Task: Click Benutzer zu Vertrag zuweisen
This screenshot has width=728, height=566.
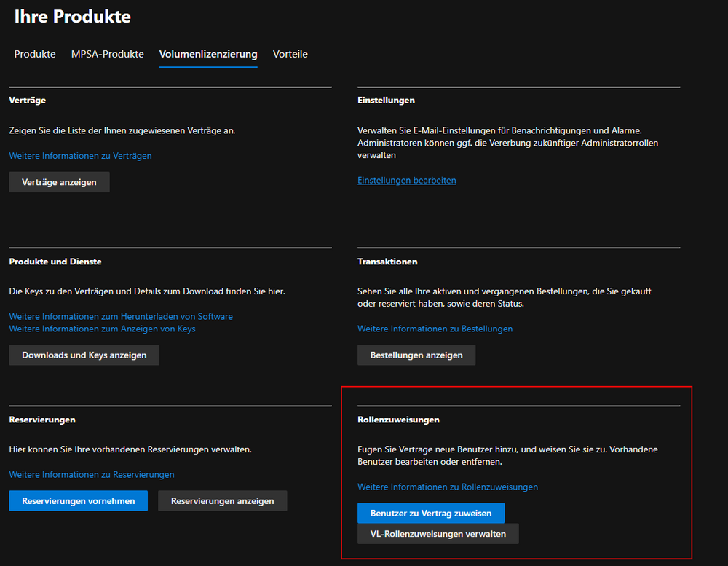Action: (431, 513)
